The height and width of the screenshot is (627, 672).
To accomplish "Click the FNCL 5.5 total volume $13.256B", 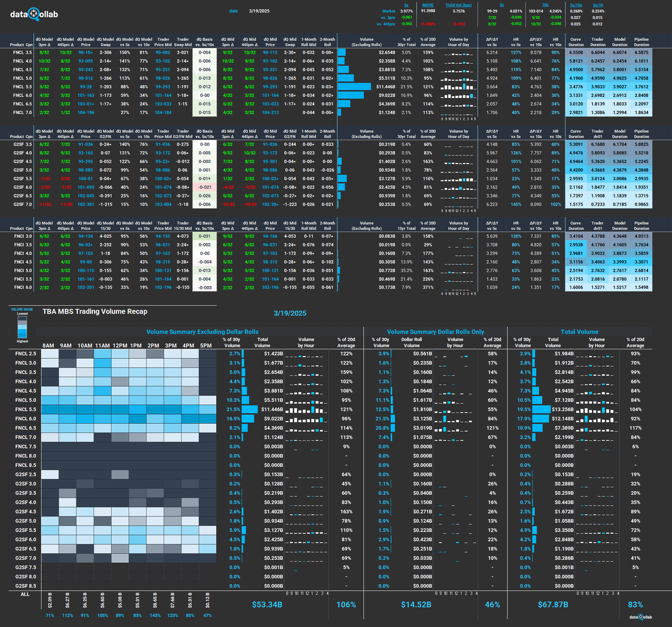I will click(562, 409).
